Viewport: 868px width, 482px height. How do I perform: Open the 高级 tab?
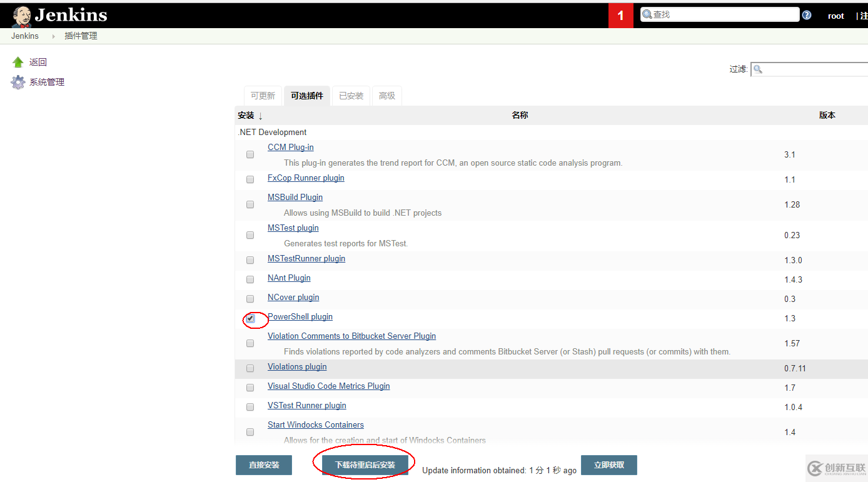point(386,95)
